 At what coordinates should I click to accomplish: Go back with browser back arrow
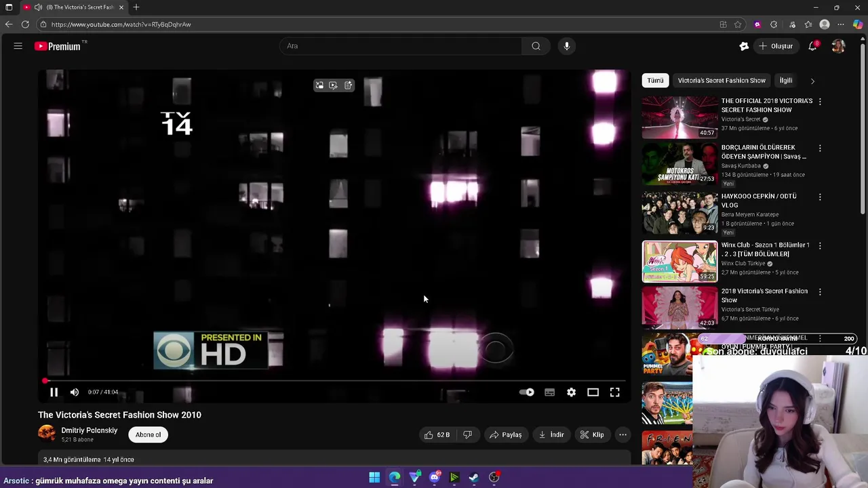point(8,24)
